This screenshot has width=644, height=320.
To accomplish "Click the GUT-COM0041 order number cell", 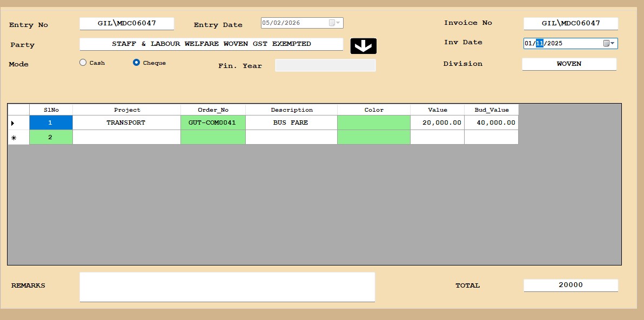I will point(213,123).
